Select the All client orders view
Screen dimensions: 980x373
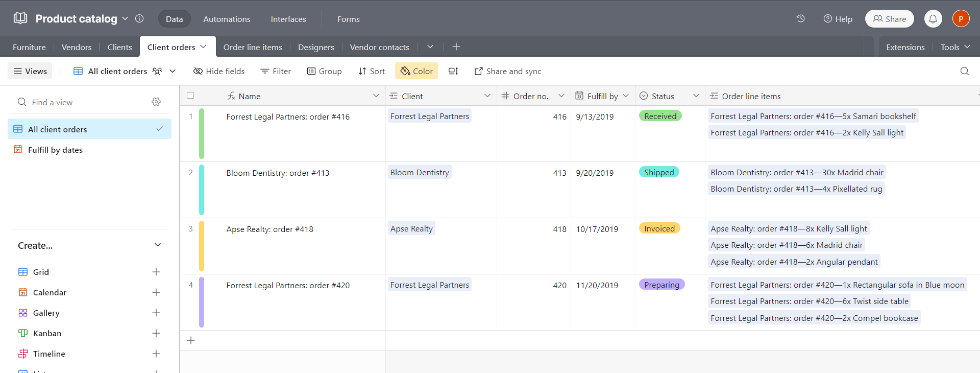click(x=89, y=129)
